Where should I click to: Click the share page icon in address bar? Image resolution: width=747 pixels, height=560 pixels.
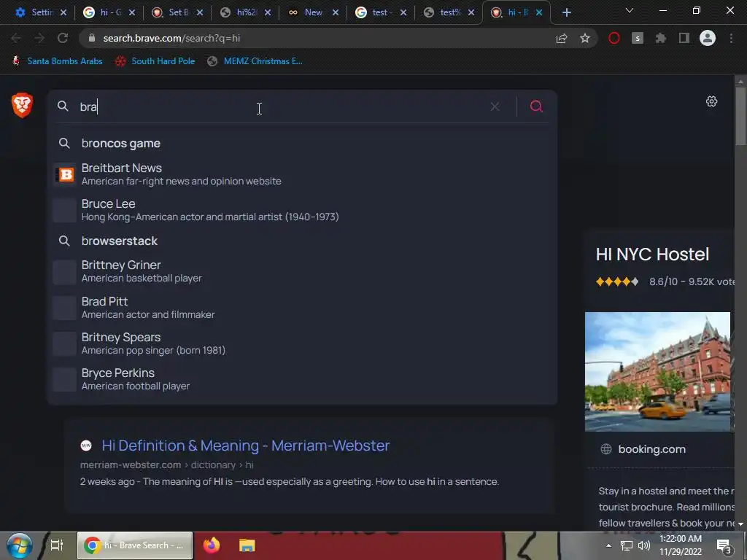(x=562, y=38)
